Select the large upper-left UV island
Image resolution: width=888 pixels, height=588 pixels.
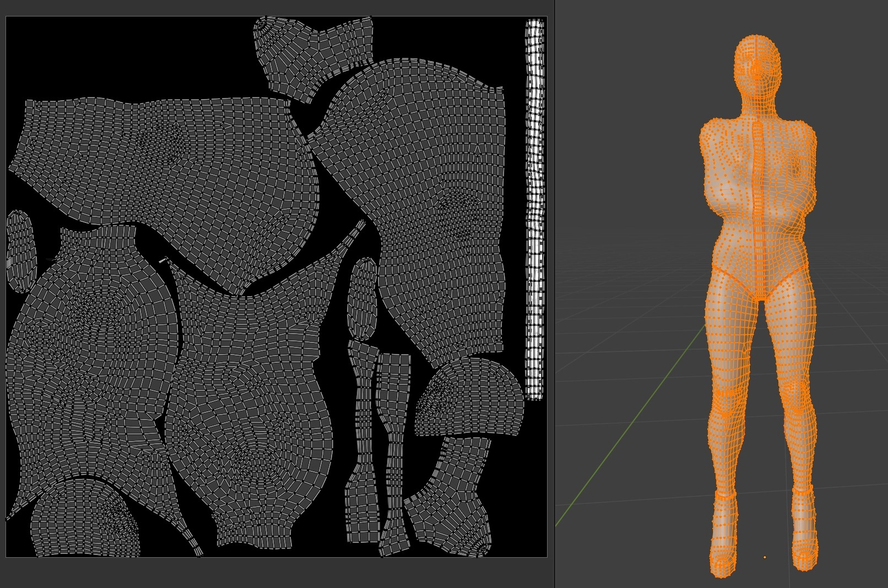tap(165, 165)
